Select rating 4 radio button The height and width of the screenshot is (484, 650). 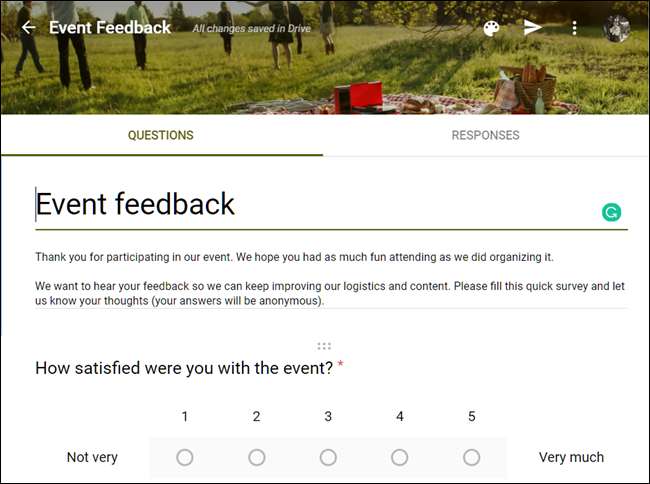tap(400, 457)
